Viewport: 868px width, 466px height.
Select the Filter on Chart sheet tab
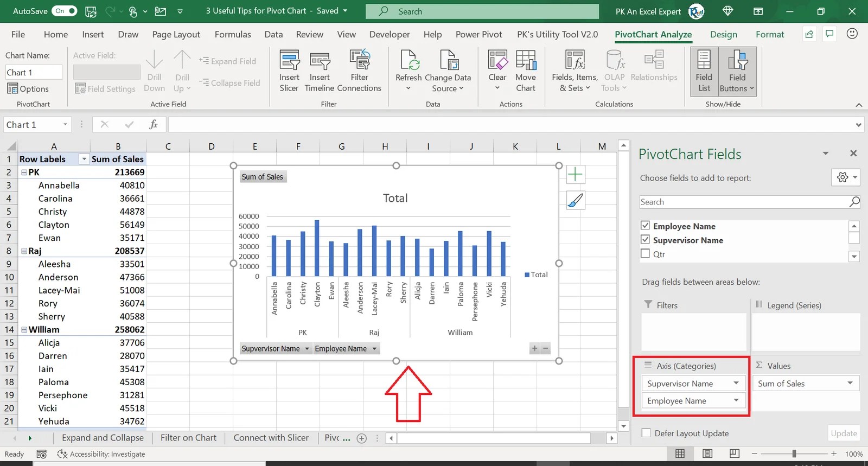[188, 438]
